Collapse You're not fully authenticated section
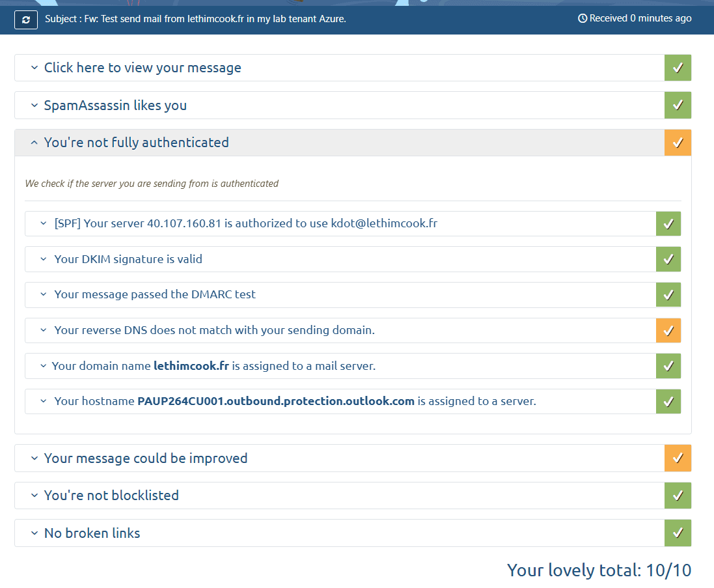Image resolution: width=714 pixels, height=588 pixels. click(136, 143)
